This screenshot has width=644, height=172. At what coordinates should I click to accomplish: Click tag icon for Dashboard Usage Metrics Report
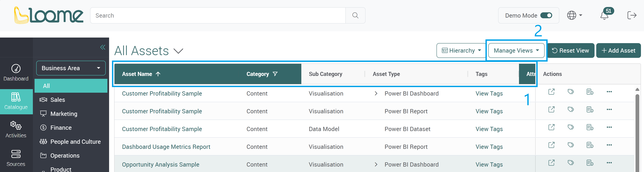(570, 145)
